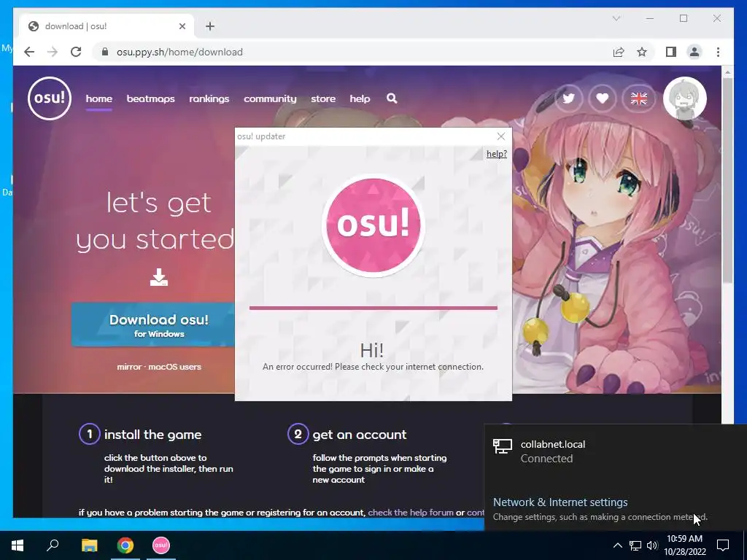The image size is (747, 560).
Task: Open the 'rankings' nav menu
Action: pyautogui.click(x=209, y=98)
